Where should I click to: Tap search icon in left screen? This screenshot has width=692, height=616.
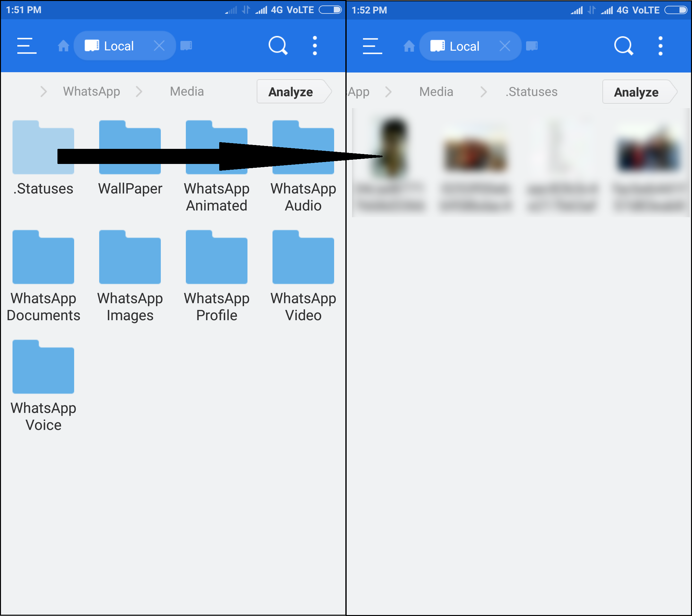click(278, 45)
